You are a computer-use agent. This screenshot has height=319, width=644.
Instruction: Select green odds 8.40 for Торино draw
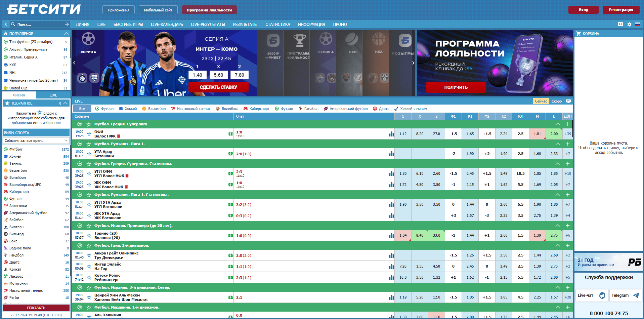coord(420,235)
